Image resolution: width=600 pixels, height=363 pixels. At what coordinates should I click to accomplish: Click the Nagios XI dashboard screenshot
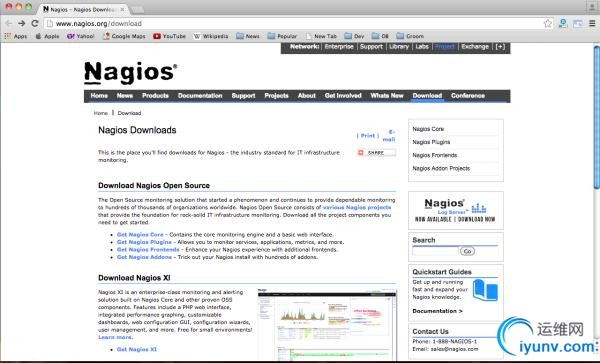(327, 324)
